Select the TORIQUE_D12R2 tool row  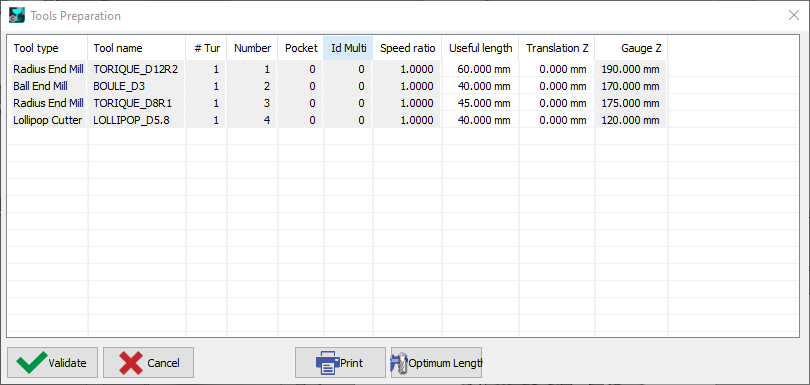pos(337,69)
